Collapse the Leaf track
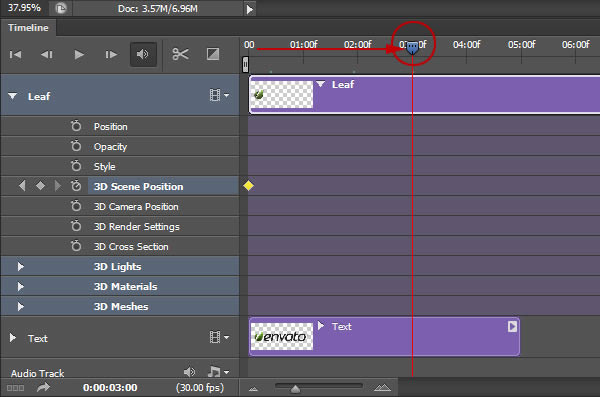 pos(13,96)
